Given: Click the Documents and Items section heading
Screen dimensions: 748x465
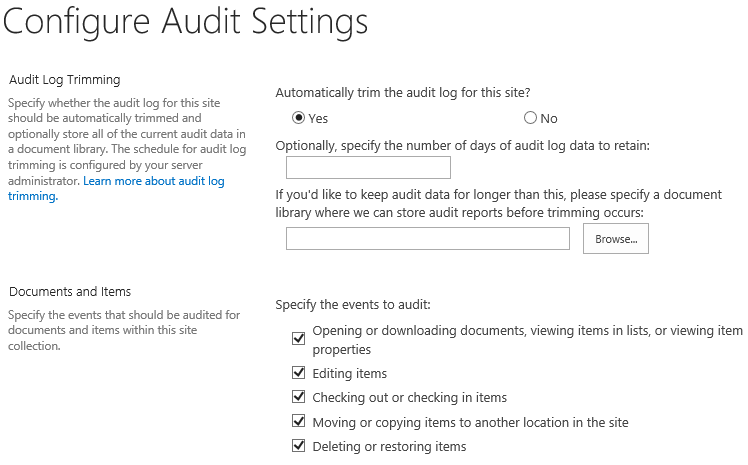Looking at the screenshot, I should click(x=70, y=291).
